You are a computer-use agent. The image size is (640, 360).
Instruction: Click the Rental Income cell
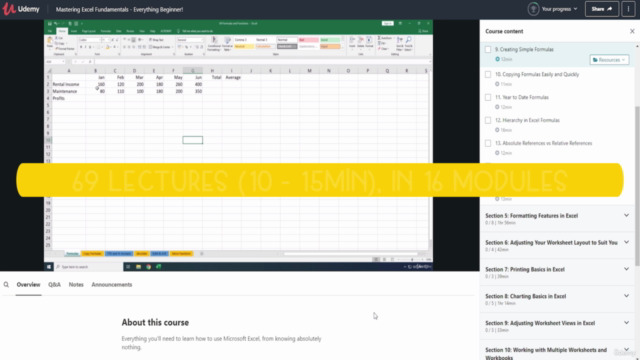click(x=69, y=84)
